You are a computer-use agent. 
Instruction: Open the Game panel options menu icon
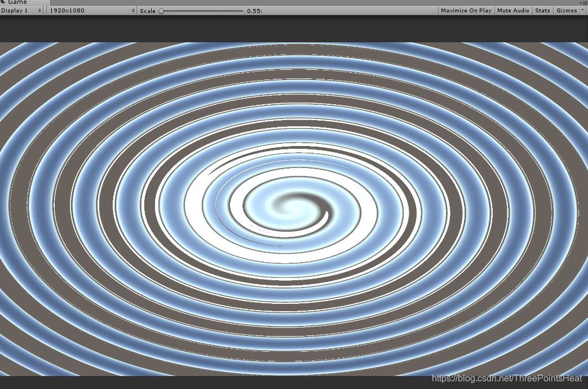tap(584, 3)
